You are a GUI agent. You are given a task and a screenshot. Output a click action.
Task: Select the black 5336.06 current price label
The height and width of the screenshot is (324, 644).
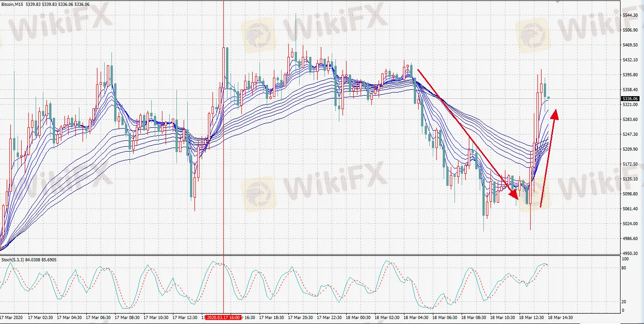tap(630, 98)
